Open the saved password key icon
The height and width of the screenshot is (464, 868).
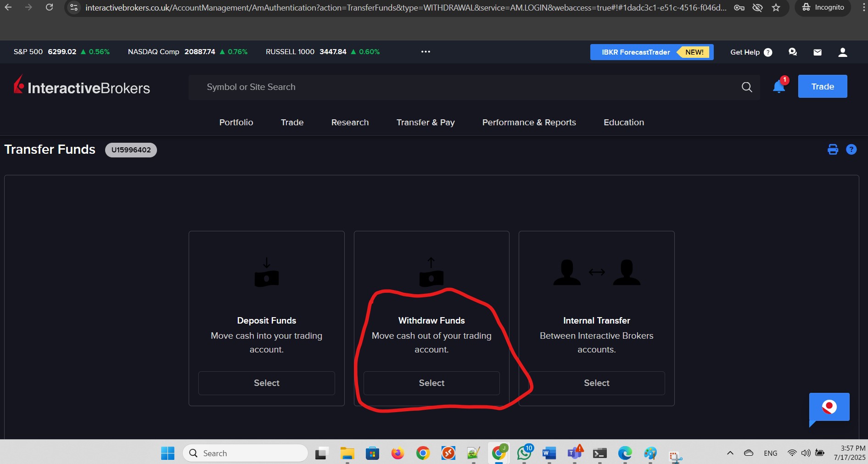[x=739, y=7]
